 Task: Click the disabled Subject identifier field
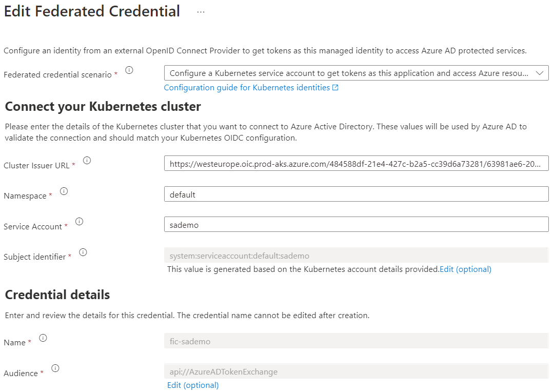356,256
